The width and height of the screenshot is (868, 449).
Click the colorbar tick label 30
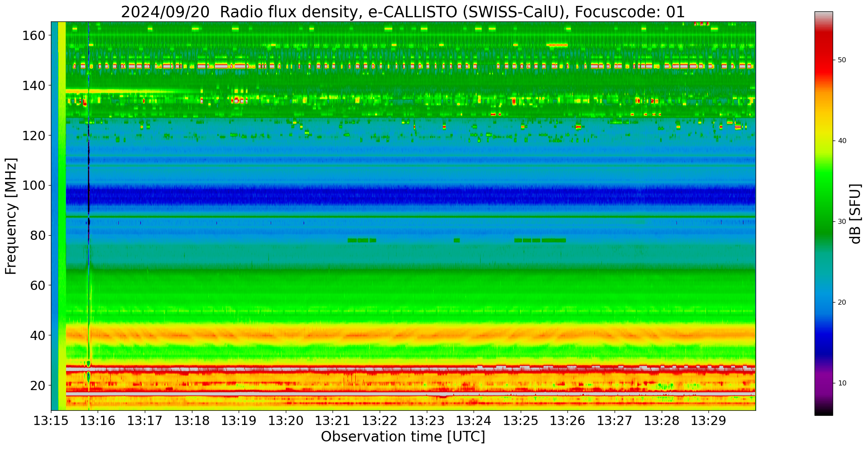[842, 221]
